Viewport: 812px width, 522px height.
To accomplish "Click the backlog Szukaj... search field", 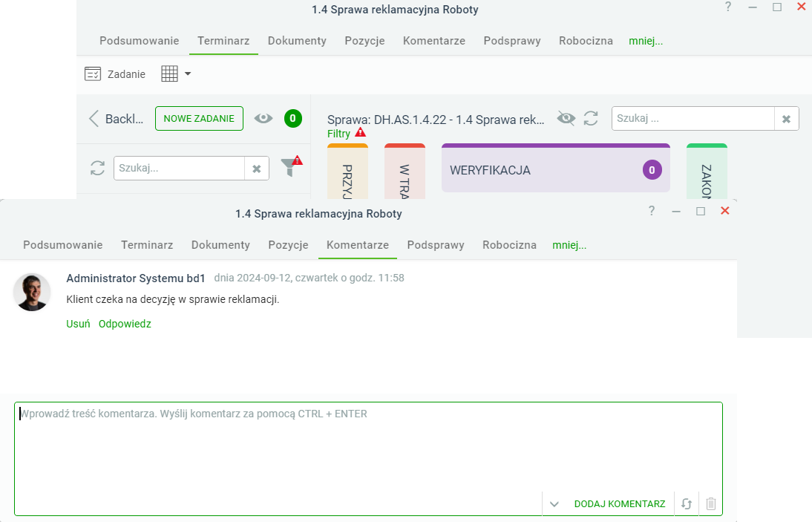I will [179, 169].
